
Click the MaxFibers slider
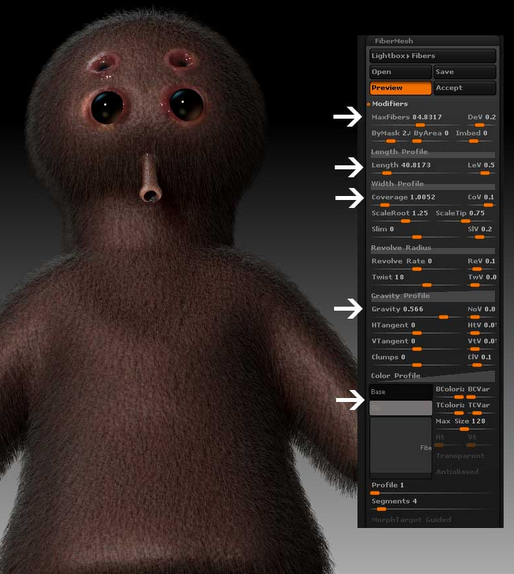416,120
